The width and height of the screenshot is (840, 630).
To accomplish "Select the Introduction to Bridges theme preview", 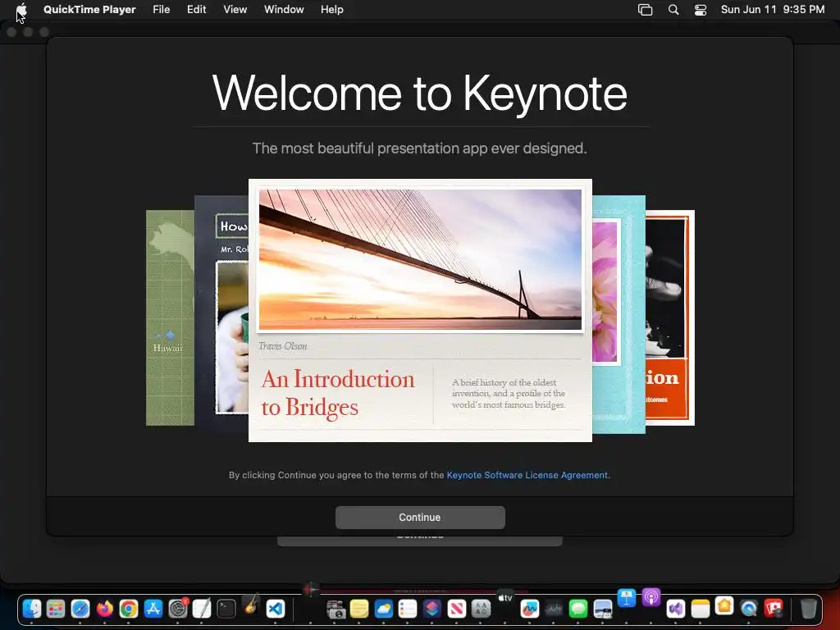I will 420,310.
